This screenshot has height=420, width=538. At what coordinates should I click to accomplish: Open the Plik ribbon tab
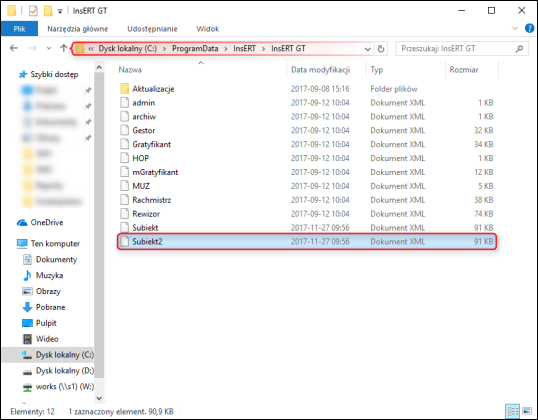coord(19,29)
